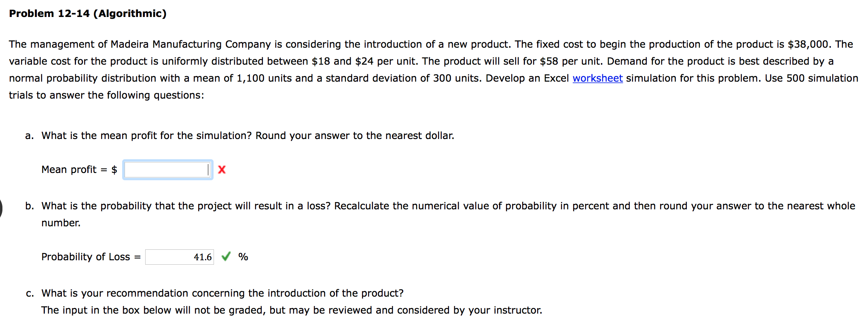Click the percent sign after the checkmark
Screen dimensions: 868x333
pyautogui.click(x=243, y=257)
